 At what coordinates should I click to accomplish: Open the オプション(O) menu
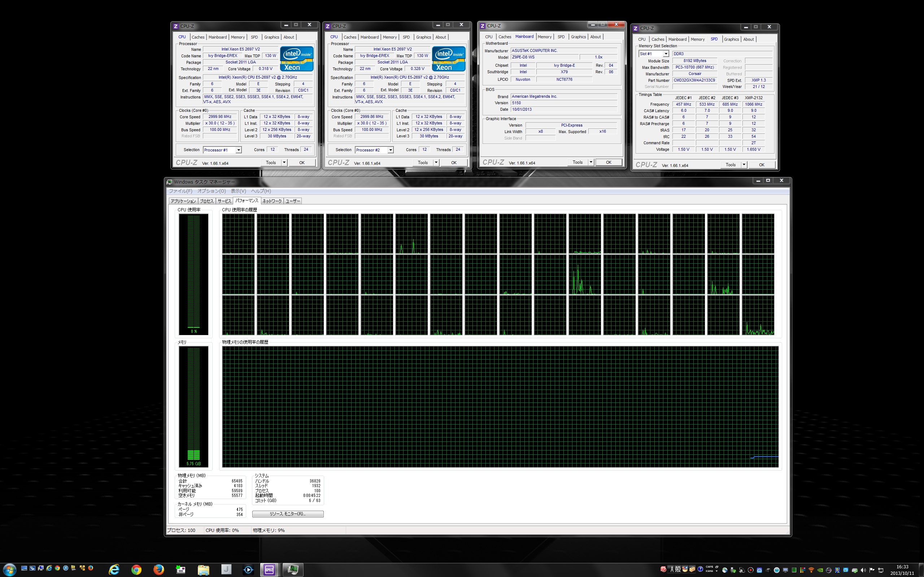click(x=211, y=191)
